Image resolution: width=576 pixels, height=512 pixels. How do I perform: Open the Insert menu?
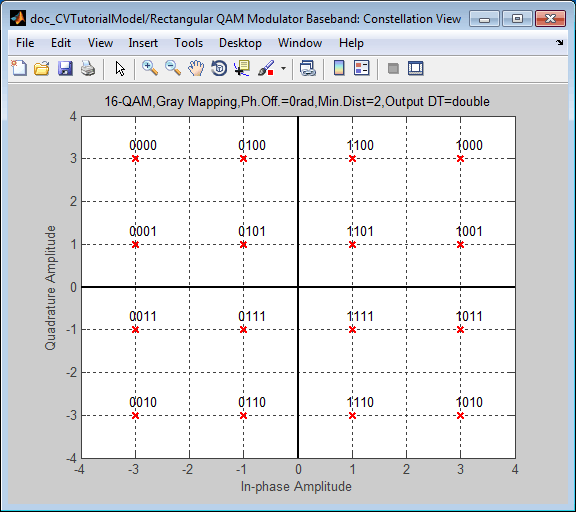[x=143, y=43]
